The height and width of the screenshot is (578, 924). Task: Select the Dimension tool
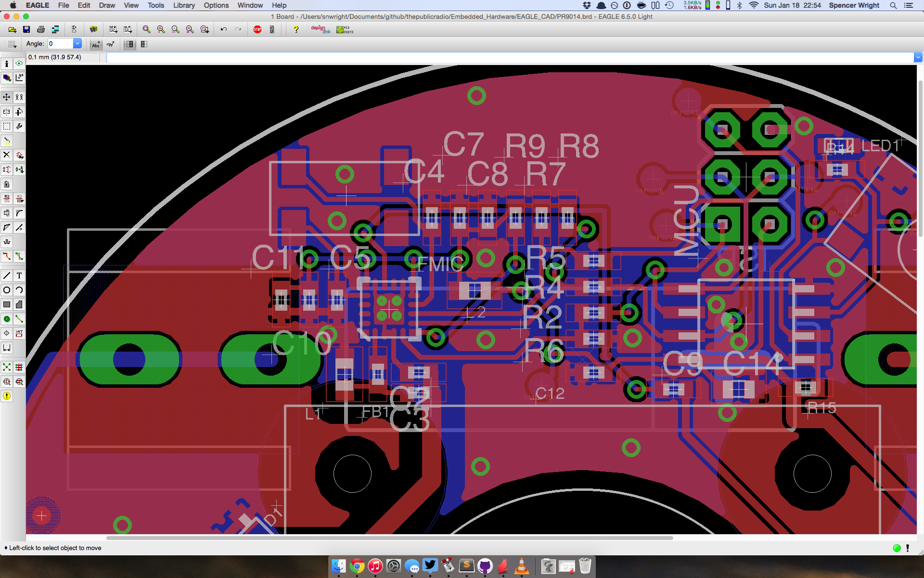coord(7,348)
